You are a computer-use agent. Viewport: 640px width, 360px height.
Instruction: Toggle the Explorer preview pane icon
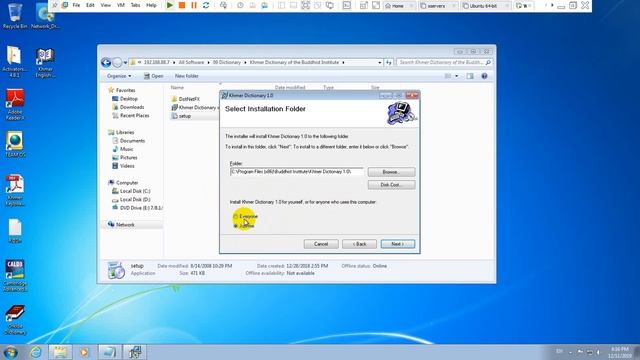coord(470,76)
